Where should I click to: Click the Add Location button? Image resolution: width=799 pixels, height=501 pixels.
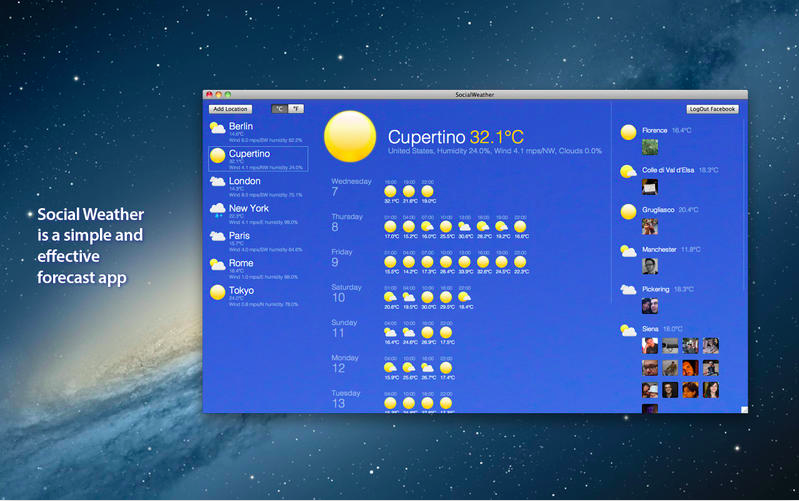pos(230,109)
